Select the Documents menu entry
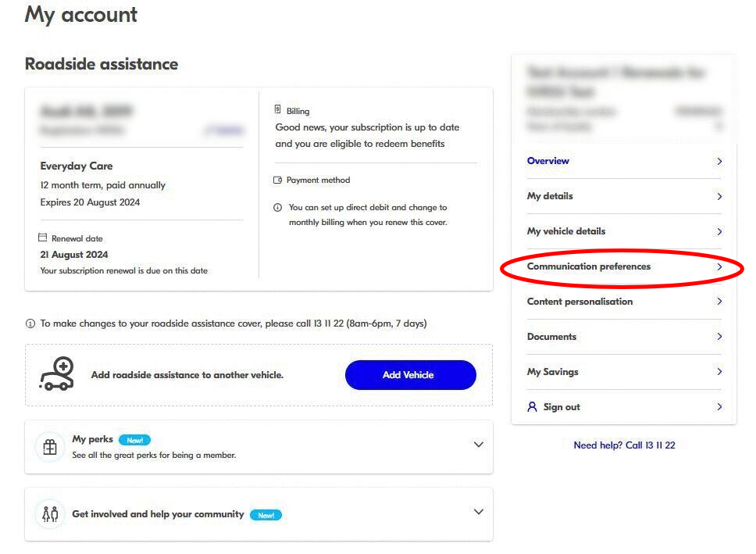The height and width of the screenshot is (554, 756). pos(551,337)
